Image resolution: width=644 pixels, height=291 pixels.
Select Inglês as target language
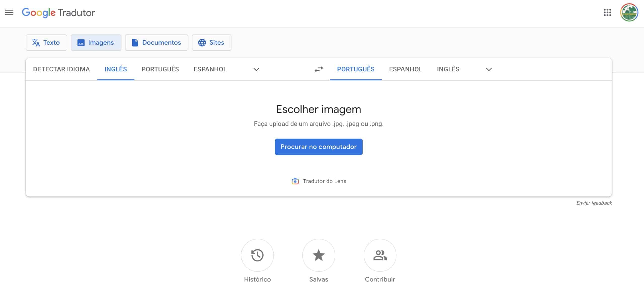pyautogui.click(x=448, y=69)
